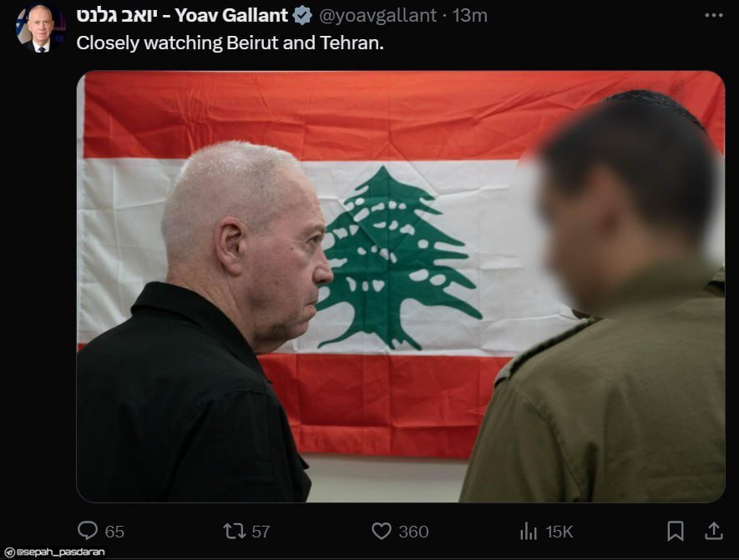Viewport: 739px width, 560px height.
Task: Open the profile avatar picture
Action: pos(39,28)
